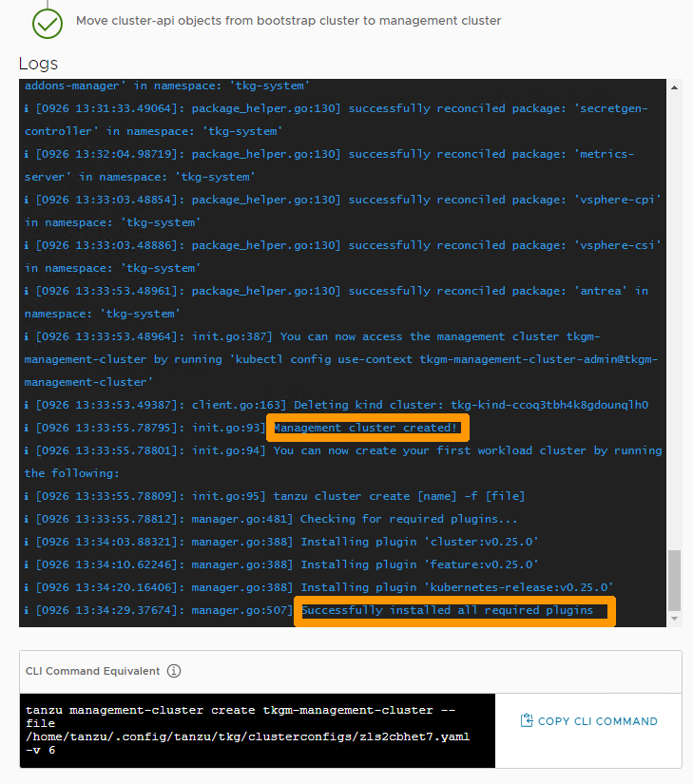Click "Installing plugin 'kubernetes-release:v0.25.0'" log line

(318, 587)
